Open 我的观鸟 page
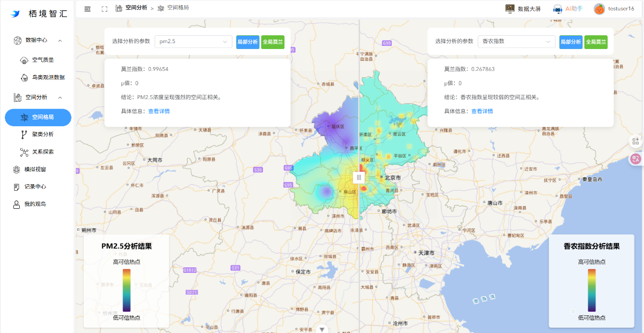 click(36, 204)
